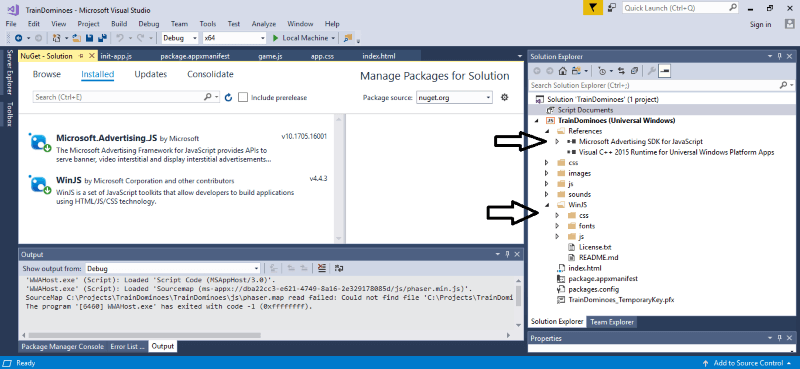Select the Microsoft.Advertising.JS package

179,147
